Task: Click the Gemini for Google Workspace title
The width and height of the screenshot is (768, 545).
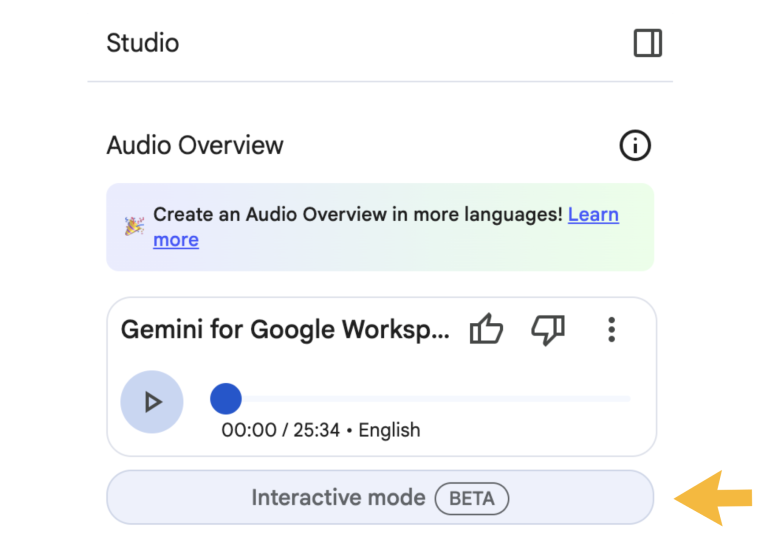Action: 286,329
